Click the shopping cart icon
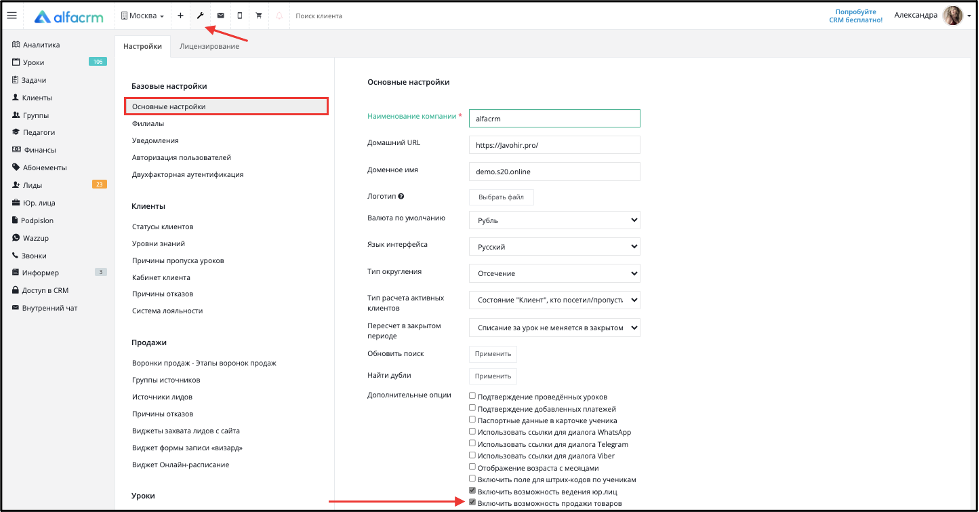The width and height of the screenshot is (979, 512). [x=258, y=16]
